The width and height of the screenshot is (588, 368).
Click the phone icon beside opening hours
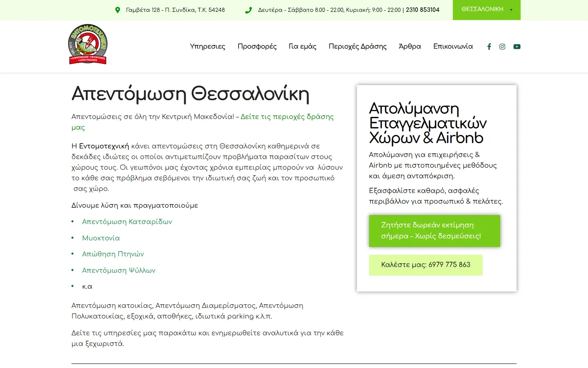pos(248,10)
